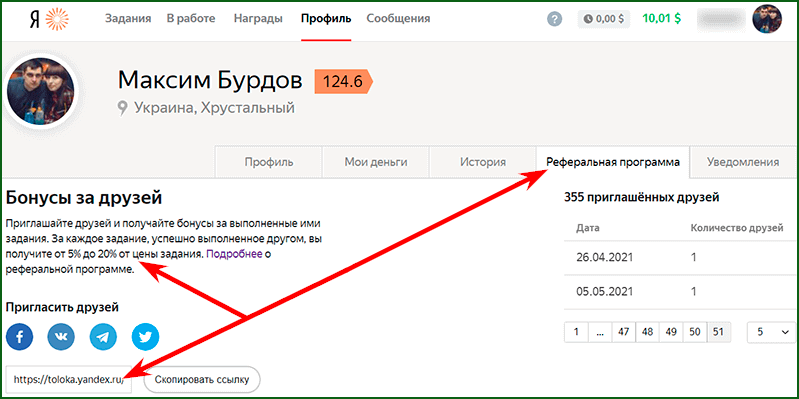Click the Бонусы за друзей heading
The width and height of the screenshot is (799, 399).
tap(84, 197)
